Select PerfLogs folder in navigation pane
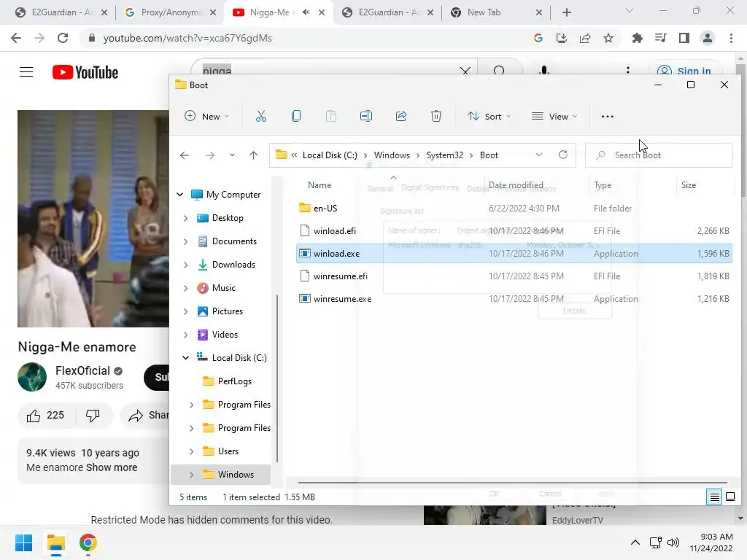This screenshot has height=560, width=747. pos(234,381)
